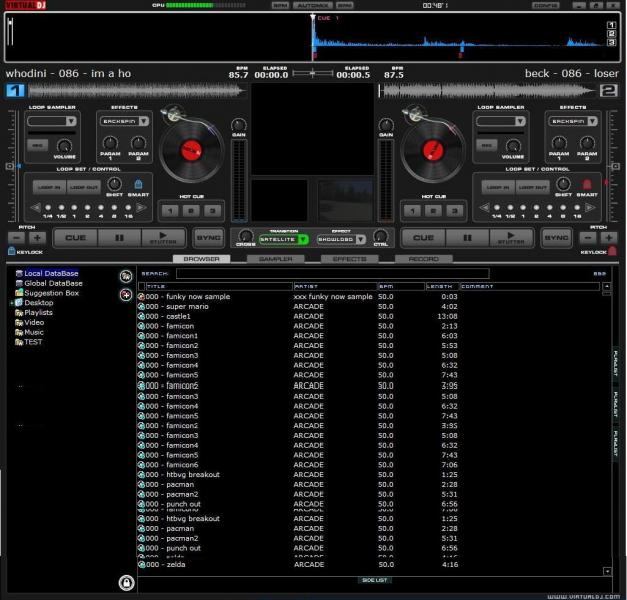This screenshot has width=627, height=600.
Task: Pause deck 1 playback
Action: [119, 238]
